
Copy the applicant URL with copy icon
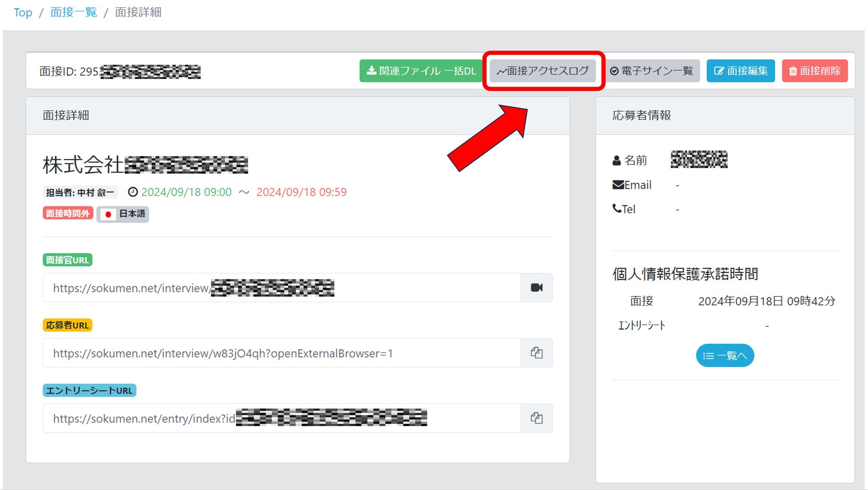(x=536, y=353)
